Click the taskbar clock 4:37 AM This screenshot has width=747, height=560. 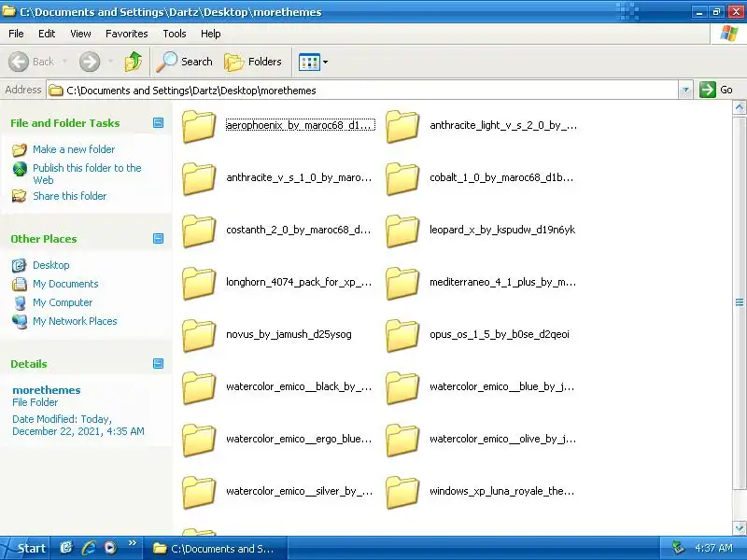click(713, 548)
